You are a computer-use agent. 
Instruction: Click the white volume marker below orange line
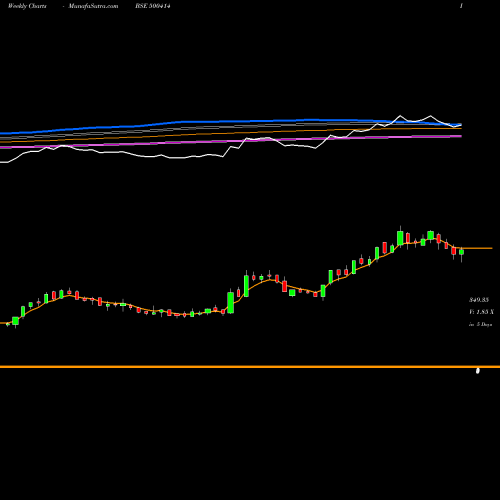point(478,371)
